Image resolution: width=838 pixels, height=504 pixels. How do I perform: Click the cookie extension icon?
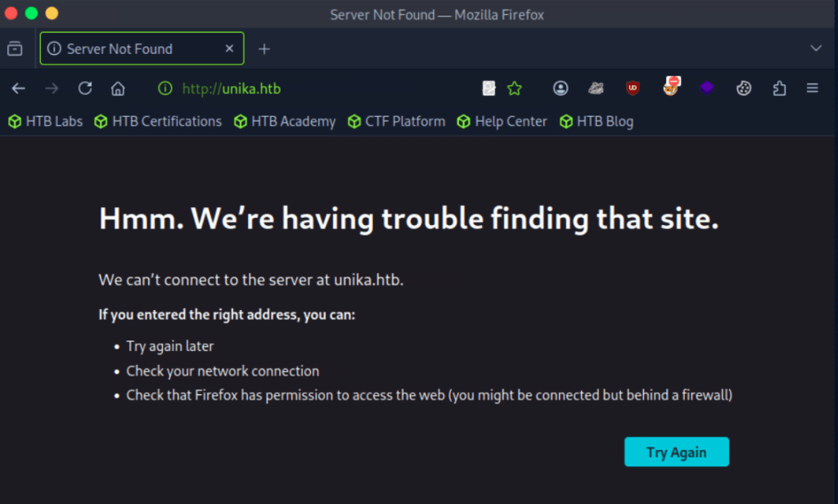coord(743,88)
